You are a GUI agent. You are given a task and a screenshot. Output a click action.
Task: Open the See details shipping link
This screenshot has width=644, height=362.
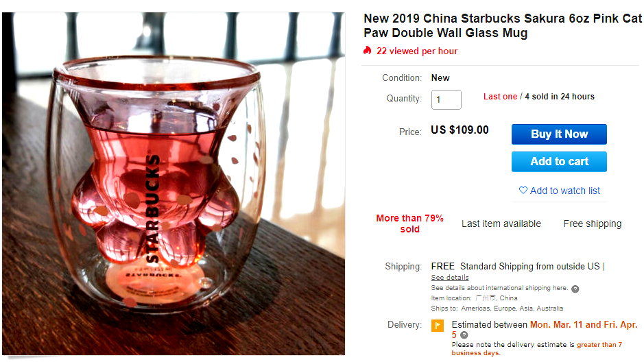click(x=450, y=278)
